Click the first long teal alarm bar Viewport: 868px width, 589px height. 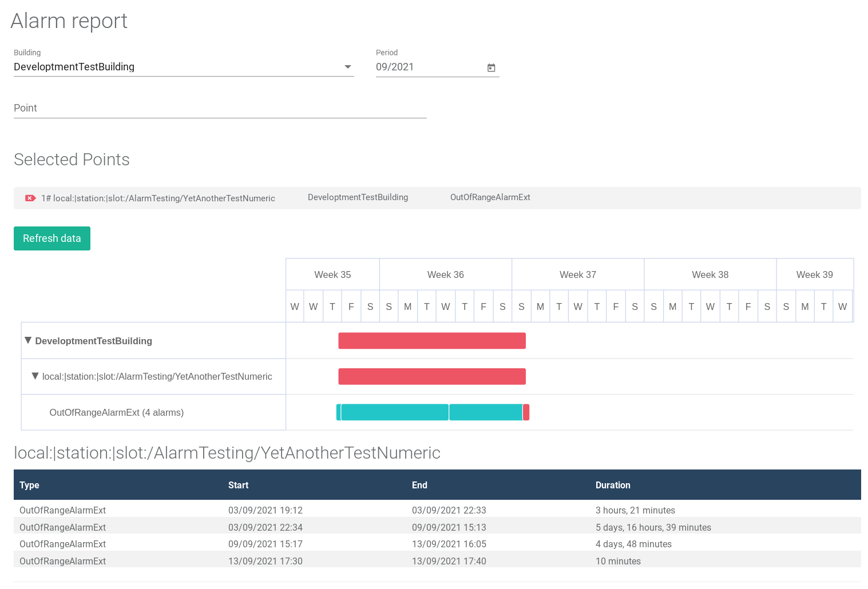(x=394, y=412)
